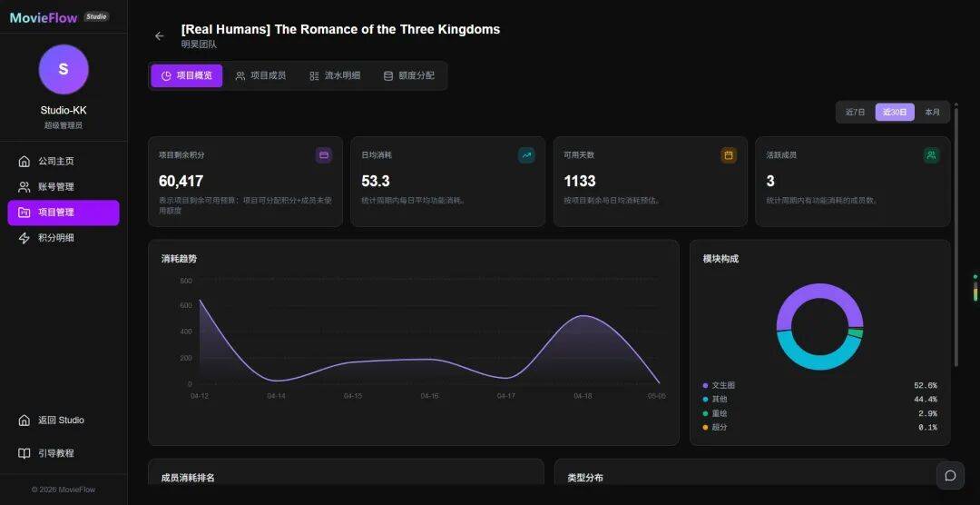Click the 重绘 green legend dot
This screenshot has width=980, height=505.
706,413
